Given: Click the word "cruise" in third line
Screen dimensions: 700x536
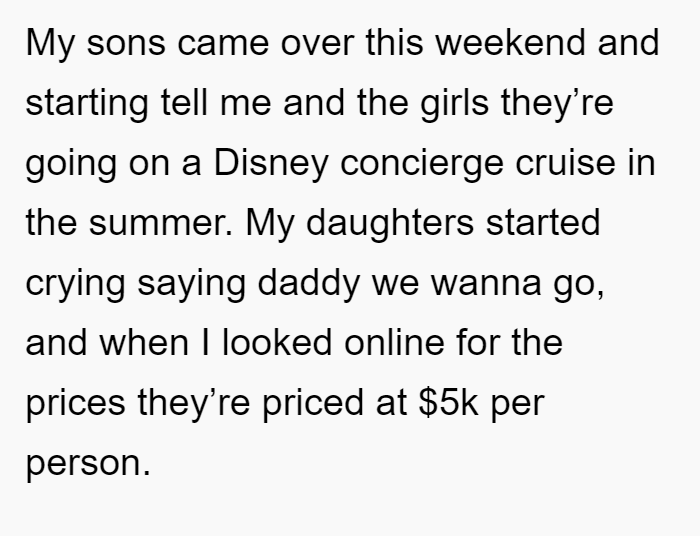Looking at the screenshot, I should point(566,163).
